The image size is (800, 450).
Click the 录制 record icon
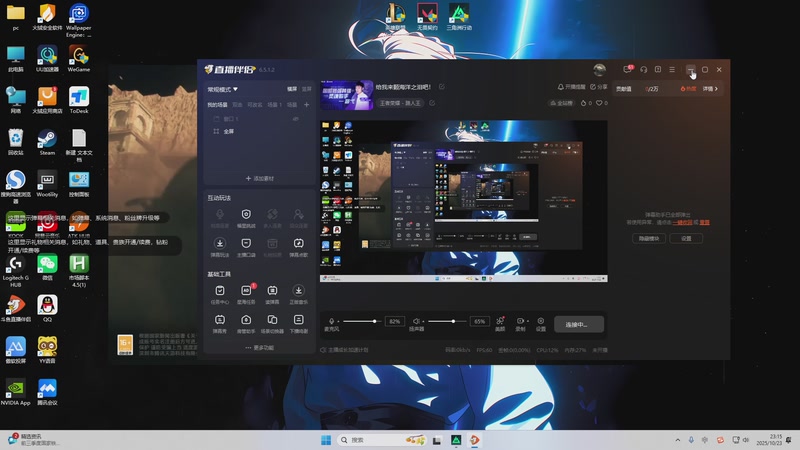520,320
